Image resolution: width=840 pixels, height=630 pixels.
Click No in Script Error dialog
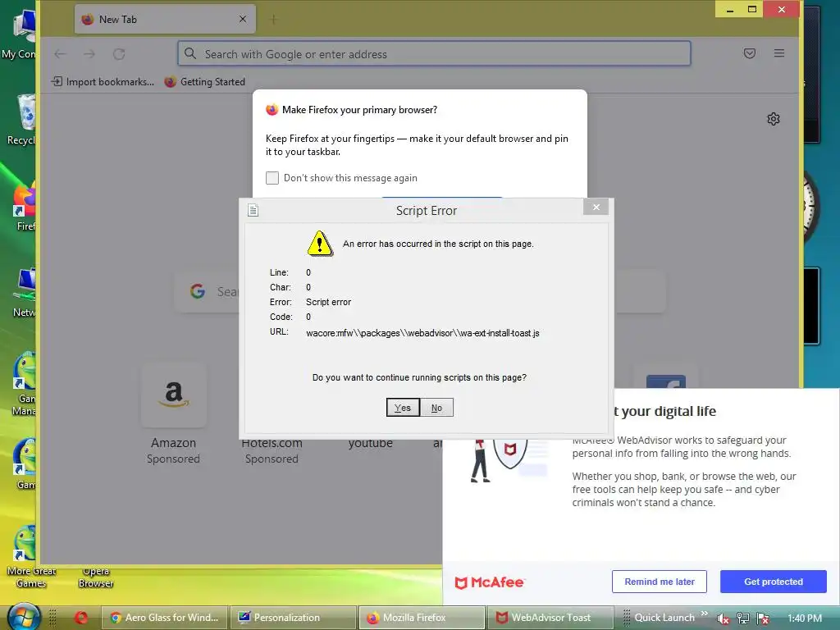[x=436, y=408]
